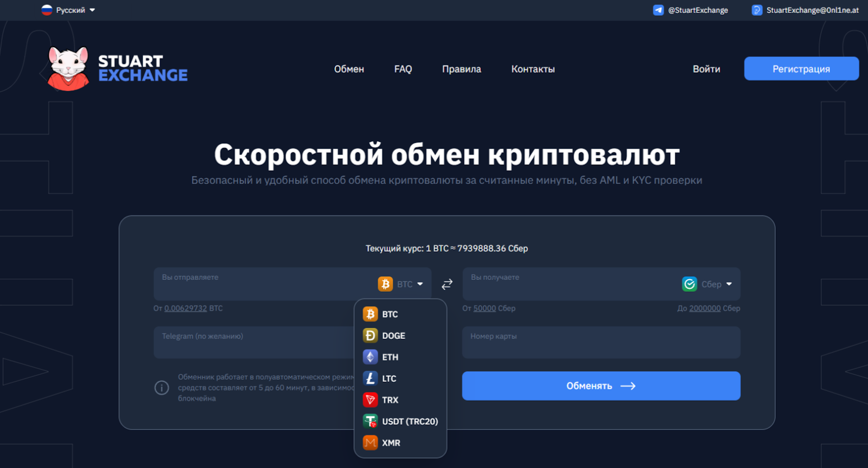Viewport: 868px width, 468px height.
Task: Click the Stuart Exchange mouse mascot logo
Action: click(68, 68)
